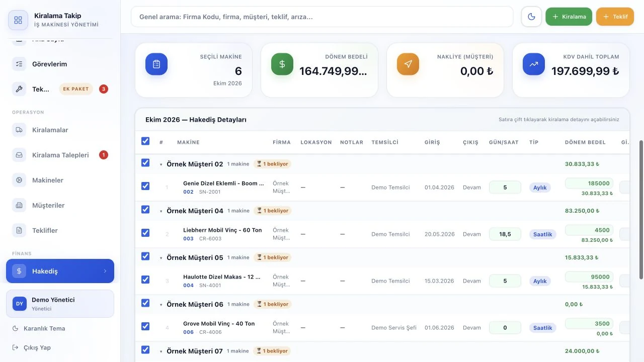
Task: Select the Makineler gear icon
Action: pyautogui.click(x=19, y=180)
